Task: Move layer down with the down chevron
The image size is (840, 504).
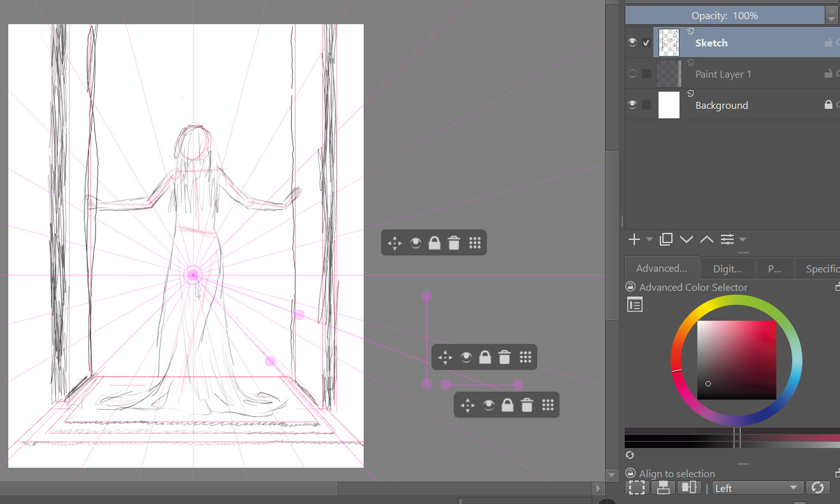Action: [687, 239]
